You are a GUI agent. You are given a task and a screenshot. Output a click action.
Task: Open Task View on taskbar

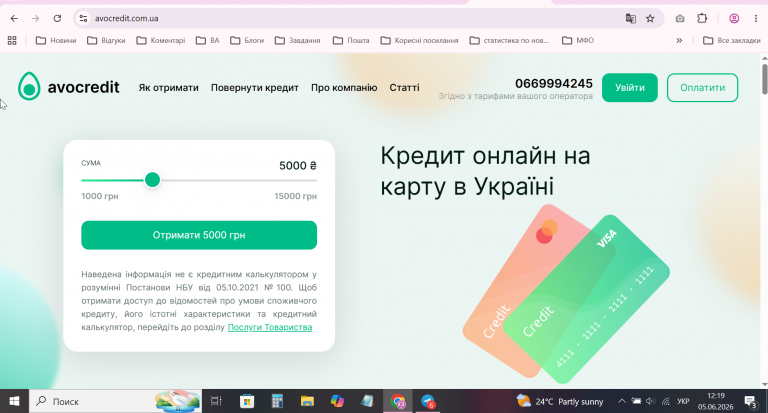pyautogui.click(x=216, y=401)
